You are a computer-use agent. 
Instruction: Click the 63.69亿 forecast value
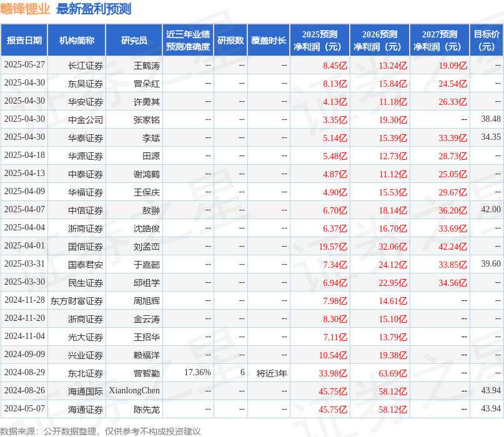click(393, 373)
